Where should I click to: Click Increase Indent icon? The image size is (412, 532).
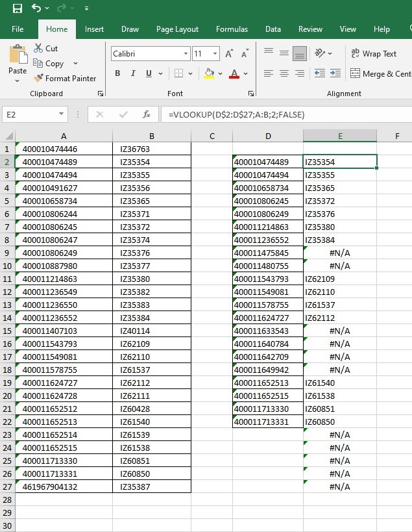(x=335, y=73)
